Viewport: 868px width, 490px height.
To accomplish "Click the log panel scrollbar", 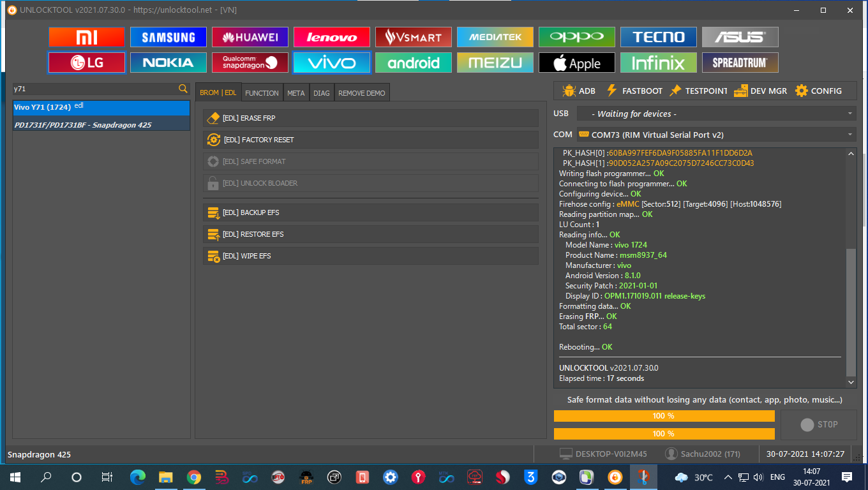I will click(851, 313).
